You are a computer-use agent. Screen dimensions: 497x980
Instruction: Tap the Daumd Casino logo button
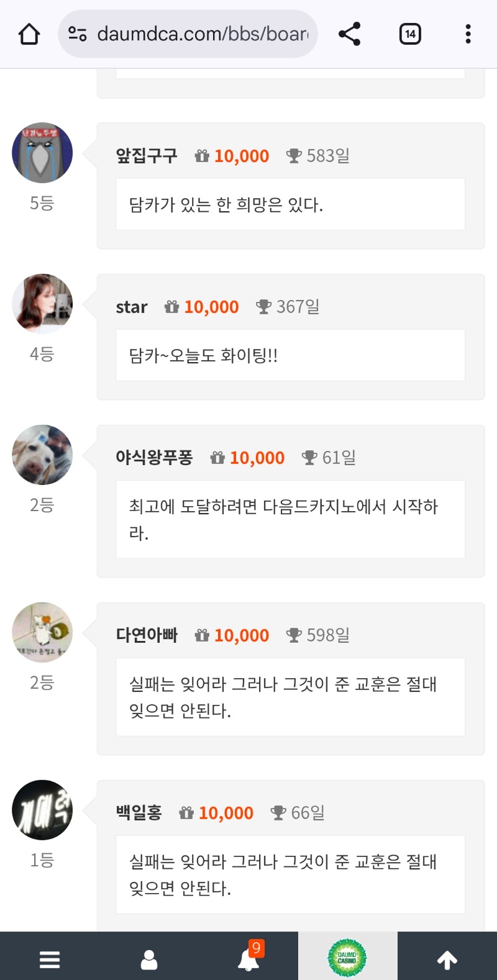pos(347,958)
